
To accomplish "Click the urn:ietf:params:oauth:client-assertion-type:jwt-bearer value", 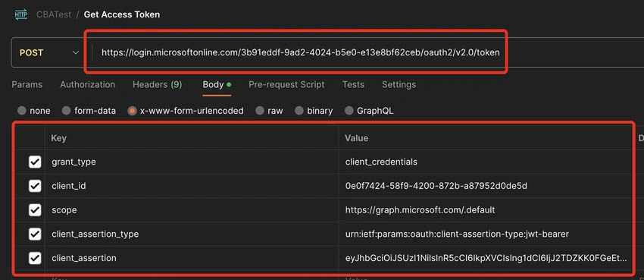I will coord(457,234).
